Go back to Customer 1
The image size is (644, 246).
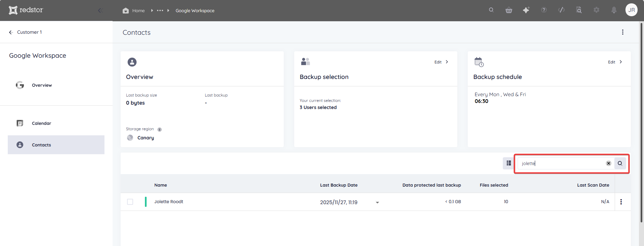pyautogui.click(x=25, y=32)
